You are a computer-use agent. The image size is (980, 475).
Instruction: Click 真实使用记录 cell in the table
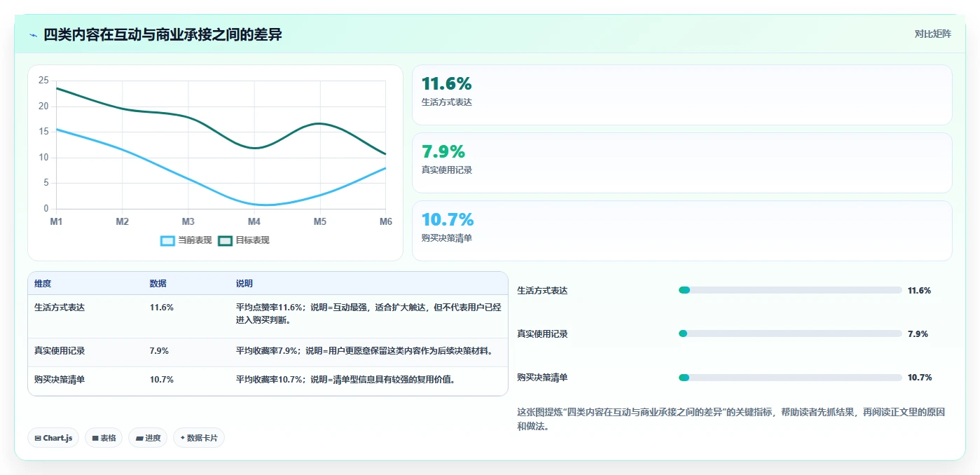tap(60, 351)
